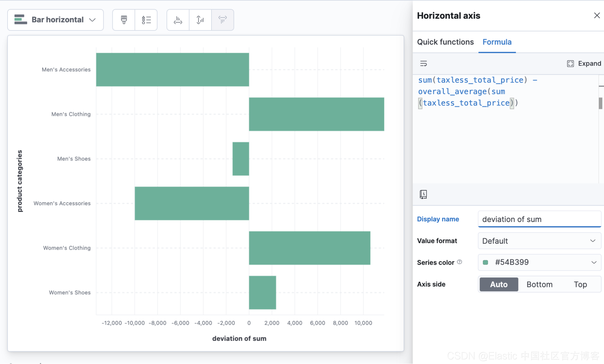604x364 pixels.
Task: Select the Formula tab
Action: pos(497,42)
